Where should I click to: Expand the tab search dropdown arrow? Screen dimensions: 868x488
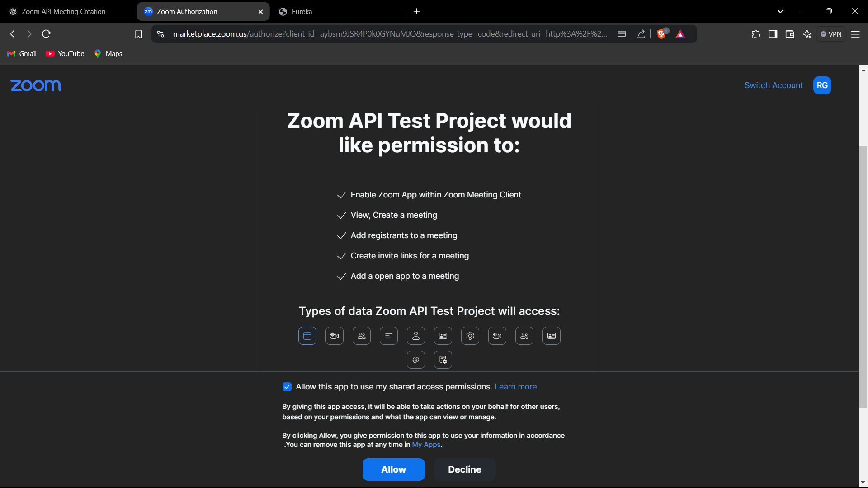point(780,11)
